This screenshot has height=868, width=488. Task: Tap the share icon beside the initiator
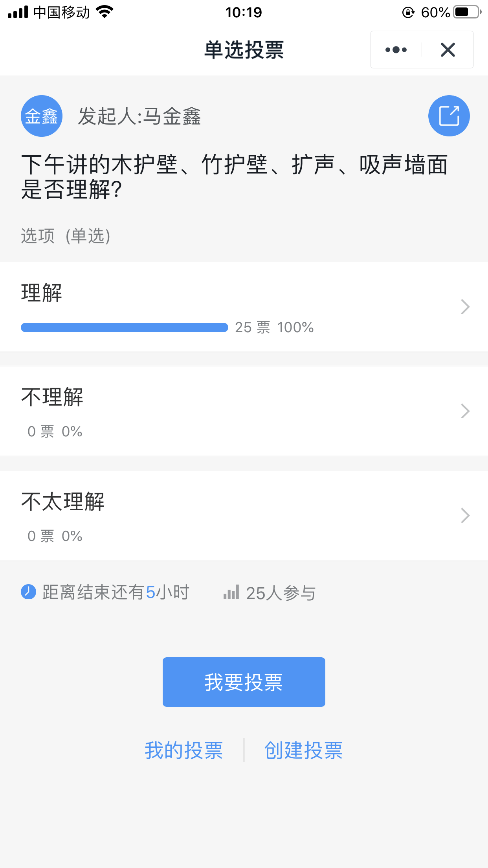[449, 116]
